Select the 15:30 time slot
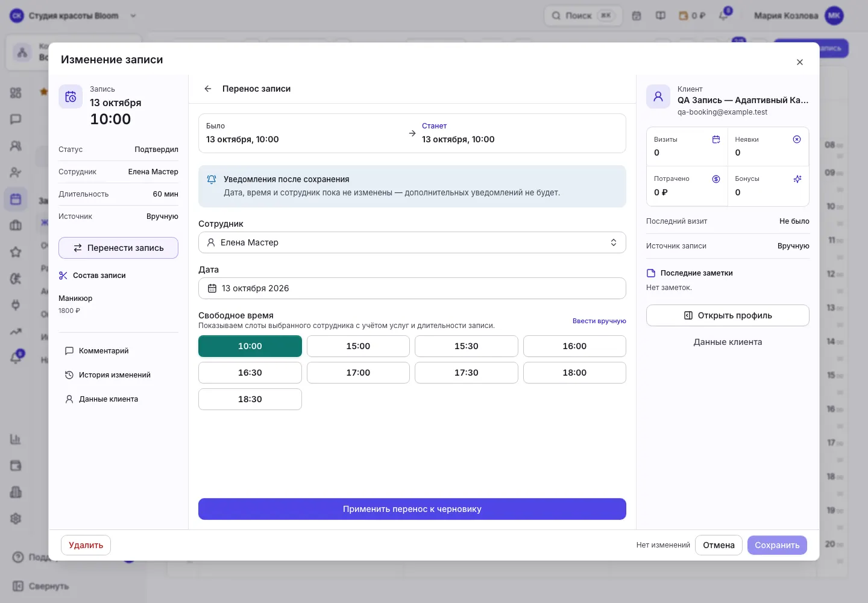The width and height of the screenshot is (868, 603). click(467, 346)
